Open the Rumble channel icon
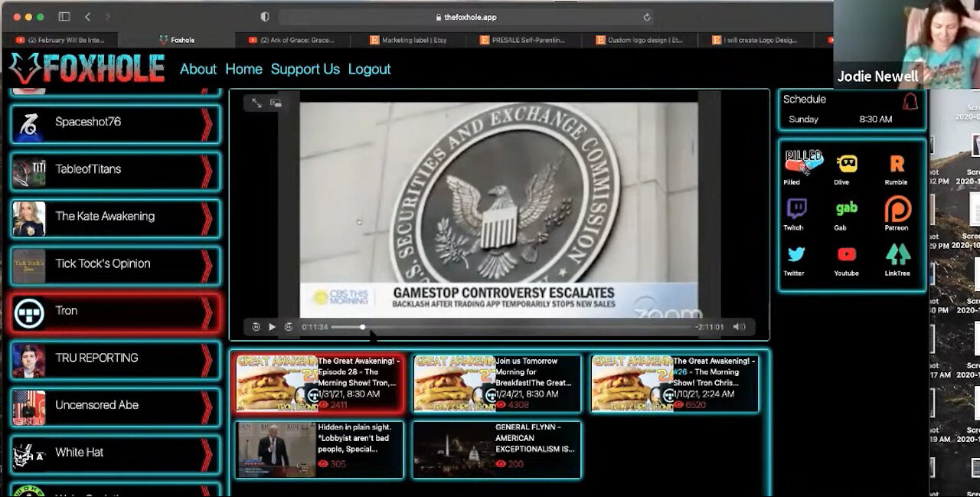The width and height of the screenshot is (980, 497). tap(897, 164)
